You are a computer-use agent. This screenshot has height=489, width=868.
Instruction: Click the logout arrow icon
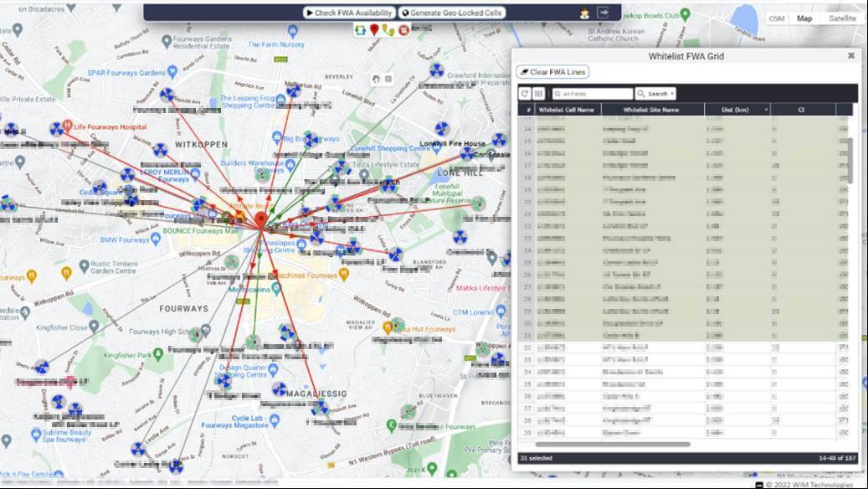pos(603,13)
